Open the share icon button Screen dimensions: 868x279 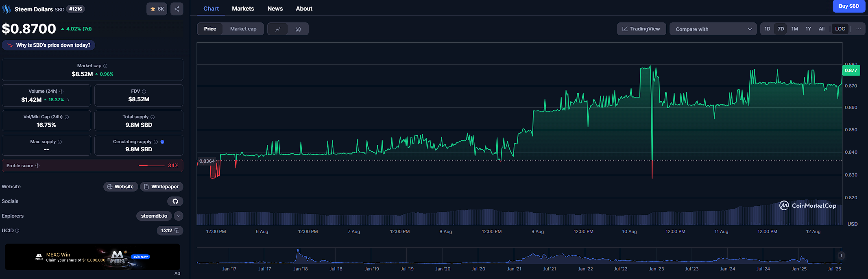pyautogui.click(x=177, y=9)
